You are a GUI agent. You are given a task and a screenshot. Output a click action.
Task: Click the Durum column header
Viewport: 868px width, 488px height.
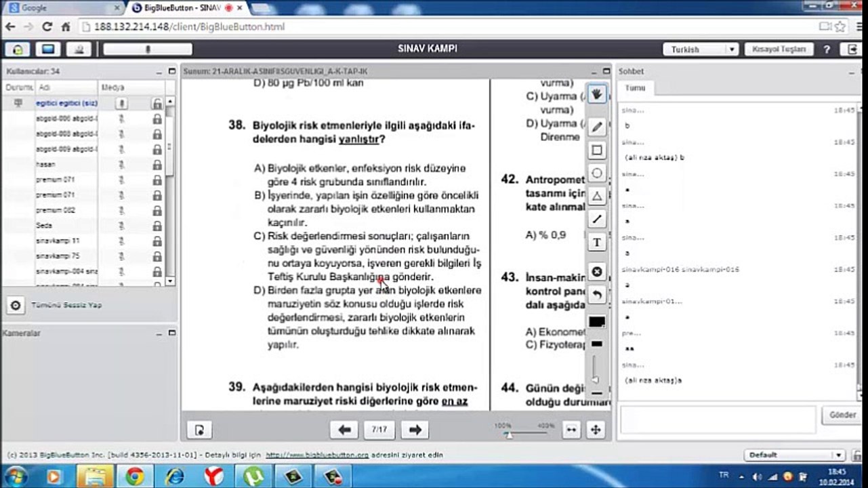(x=18, y=88)
